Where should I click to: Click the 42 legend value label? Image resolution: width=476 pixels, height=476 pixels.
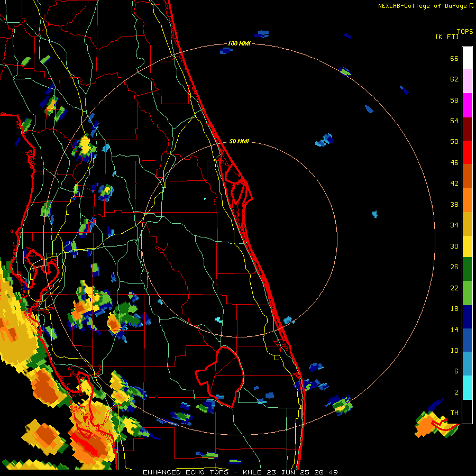(454, 184)
